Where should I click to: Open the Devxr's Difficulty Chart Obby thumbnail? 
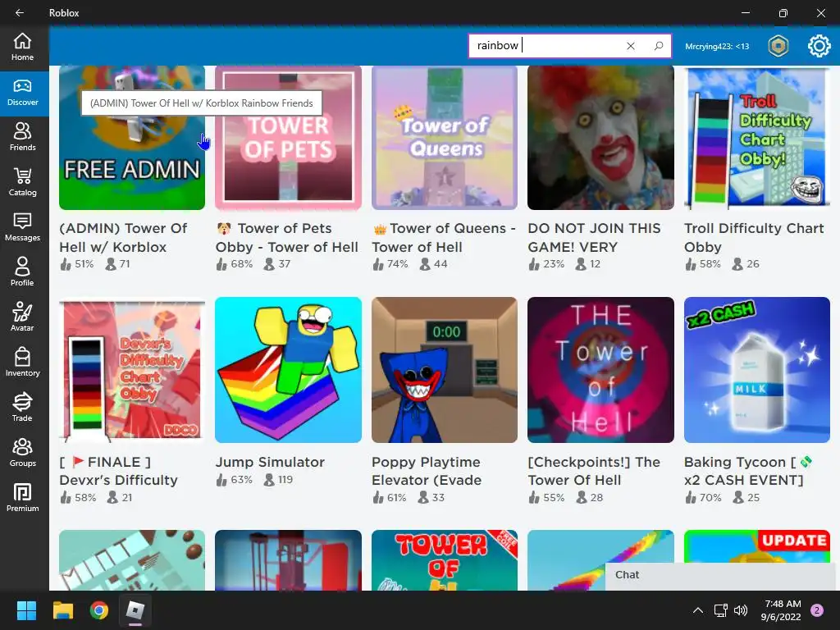(x=132, y=370)
